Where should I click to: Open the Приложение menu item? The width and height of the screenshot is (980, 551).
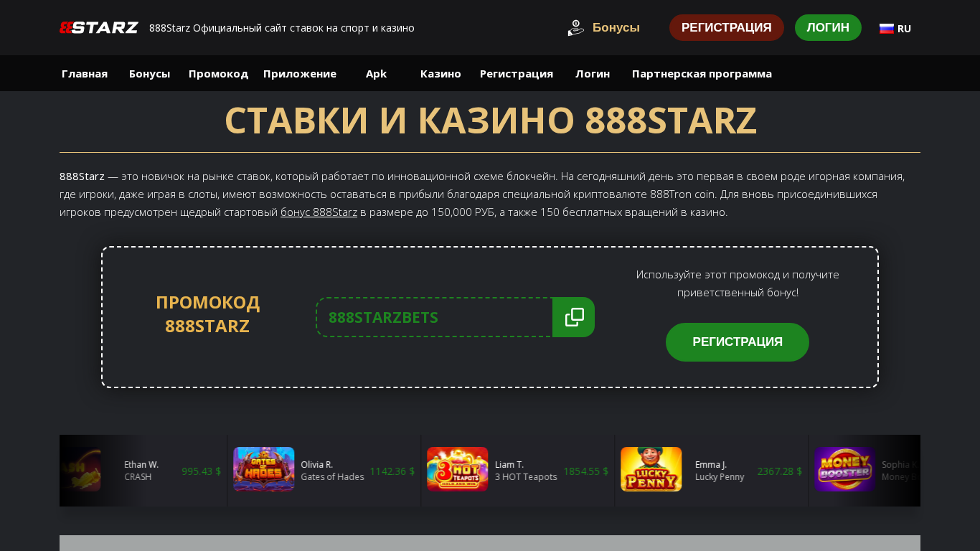pyautogui.click(x=300, y=73)
